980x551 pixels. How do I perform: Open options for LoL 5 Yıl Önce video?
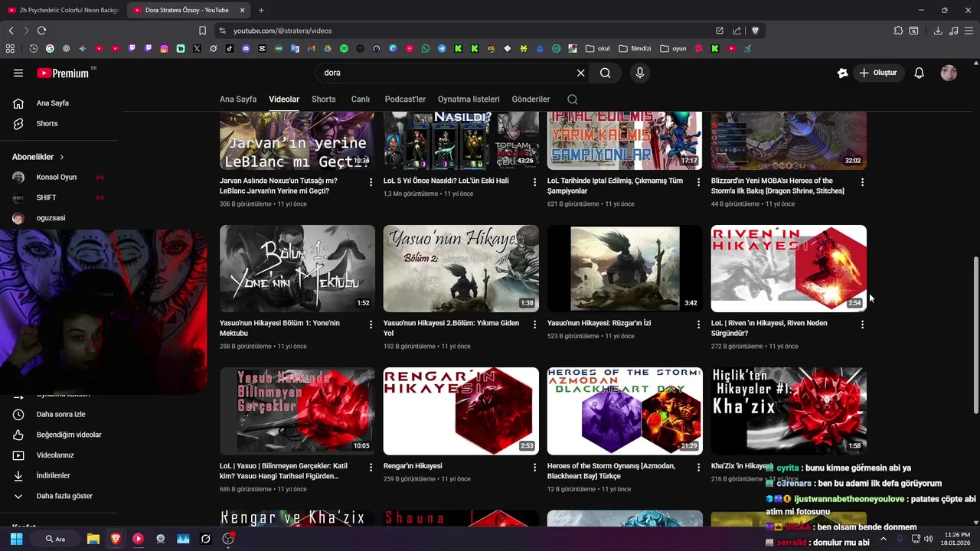point(534,182)
